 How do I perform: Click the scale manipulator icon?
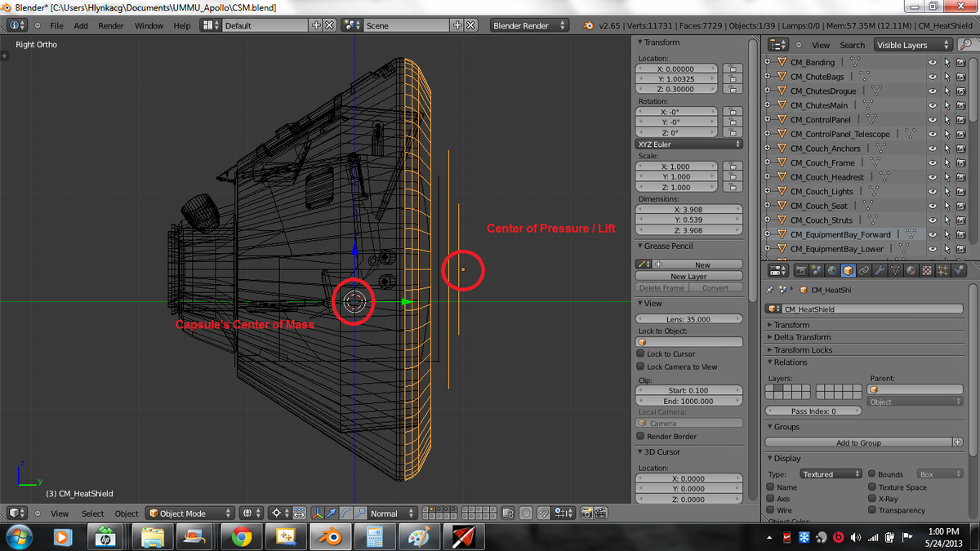(360, 513)
